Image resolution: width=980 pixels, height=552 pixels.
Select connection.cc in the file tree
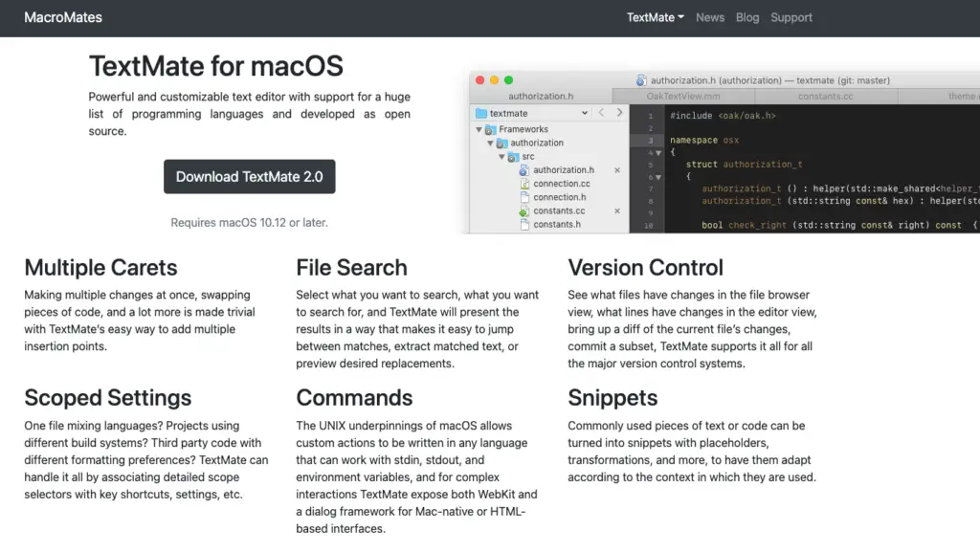(561, 184)
